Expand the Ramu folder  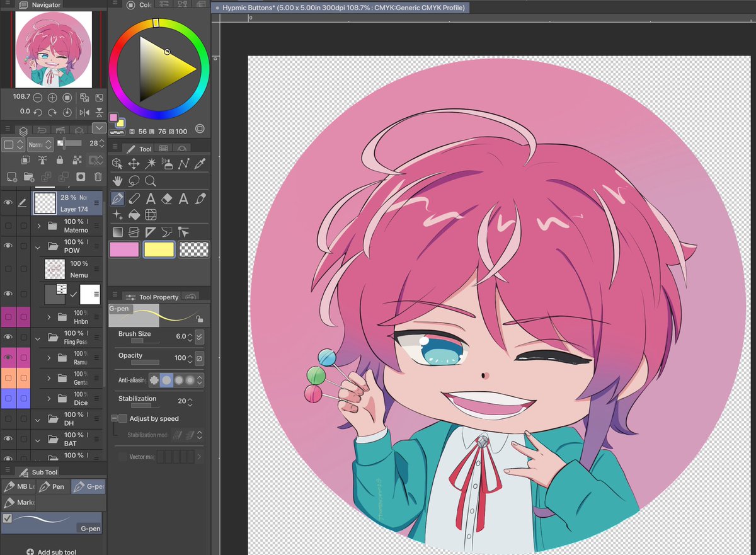tap(49, 358)
